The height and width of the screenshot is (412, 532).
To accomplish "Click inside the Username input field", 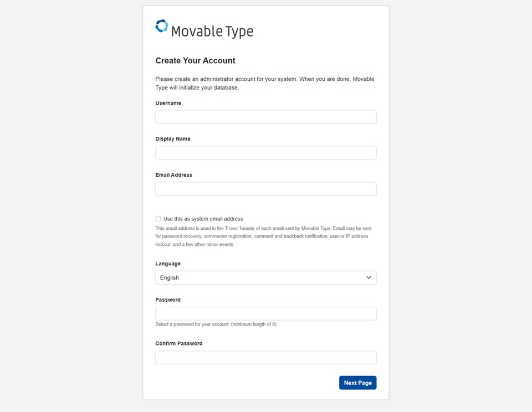I will [x=265, y=117].
